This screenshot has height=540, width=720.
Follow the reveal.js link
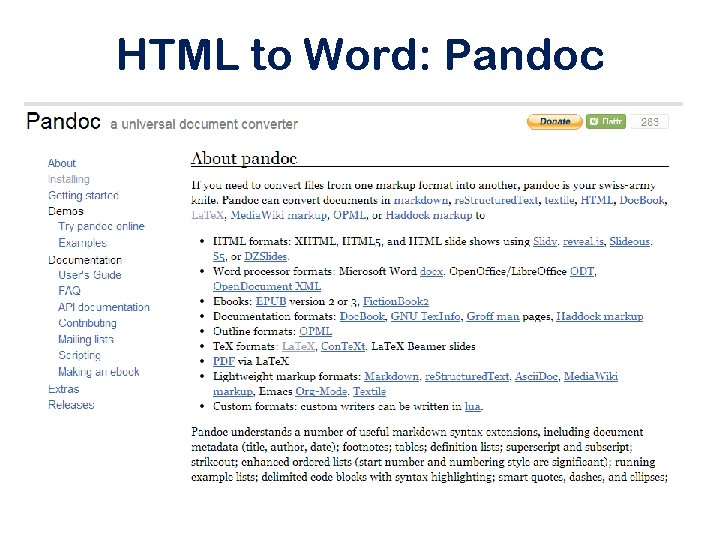[x=583, y=242]
